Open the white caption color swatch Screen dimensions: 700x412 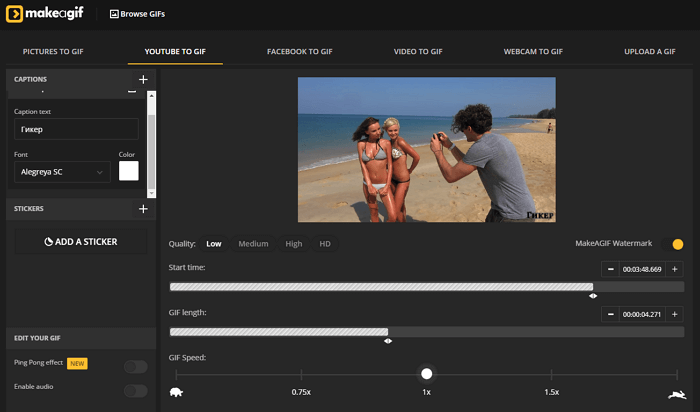pos(128,172)
